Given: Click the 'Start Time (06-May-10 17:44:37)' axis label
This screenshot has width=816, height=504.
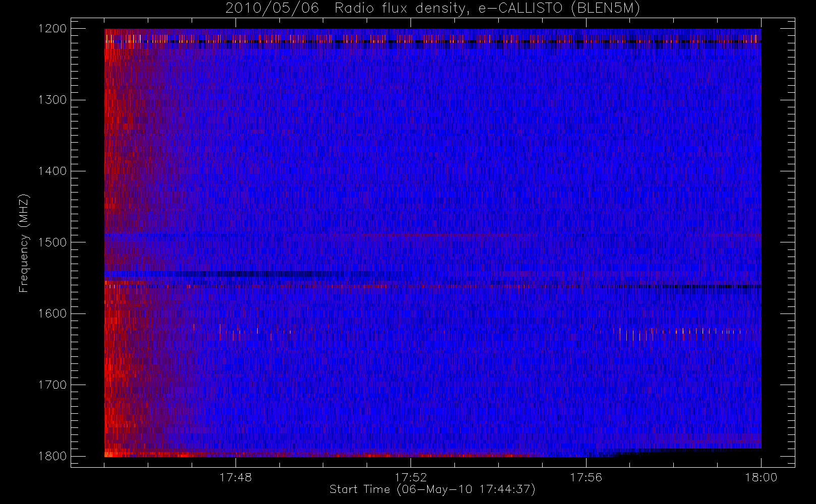Looking at the screenshot, I should pyautogui.click(x=432, y=489).
